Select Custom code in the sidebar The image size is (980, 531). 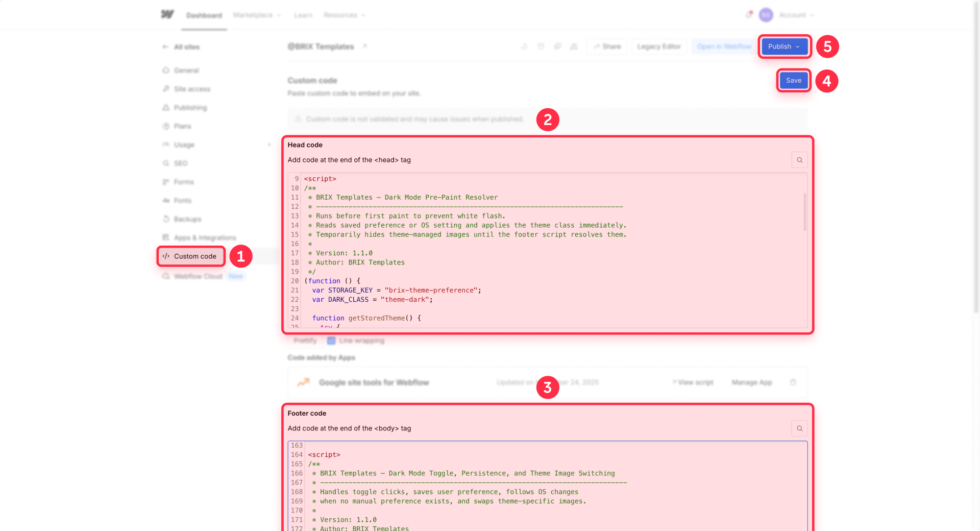pos(191,256)
